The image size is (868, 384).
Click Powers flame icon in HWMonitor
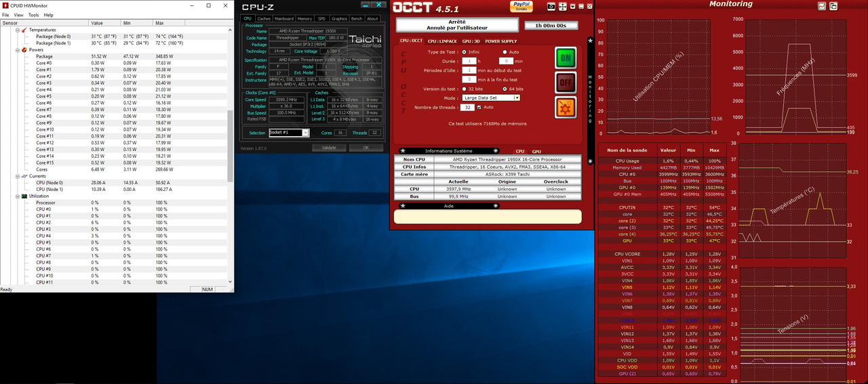(x=24, y=49)
